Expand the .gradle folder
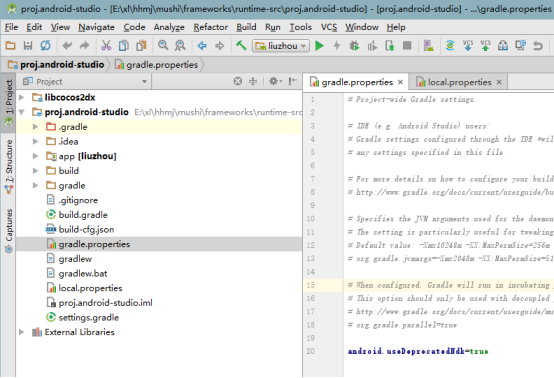This screenshot has height=378, width=554. point(35,126)
